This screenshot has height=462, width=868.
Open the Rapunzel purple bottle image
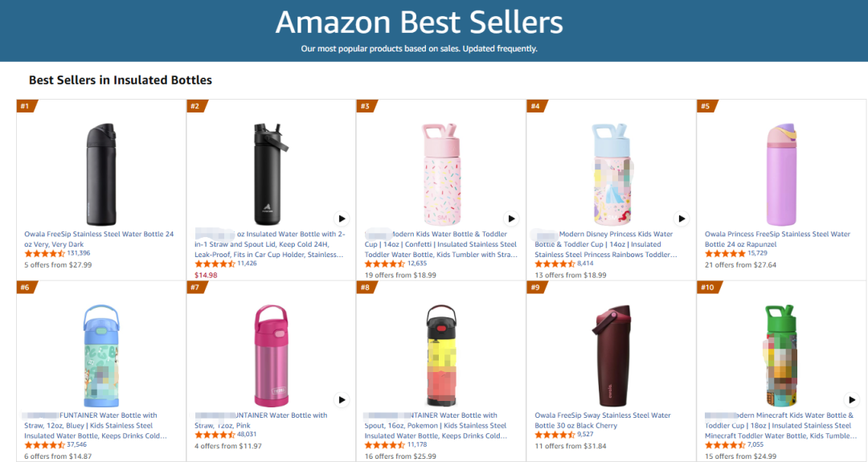click(x=781, y=174)
